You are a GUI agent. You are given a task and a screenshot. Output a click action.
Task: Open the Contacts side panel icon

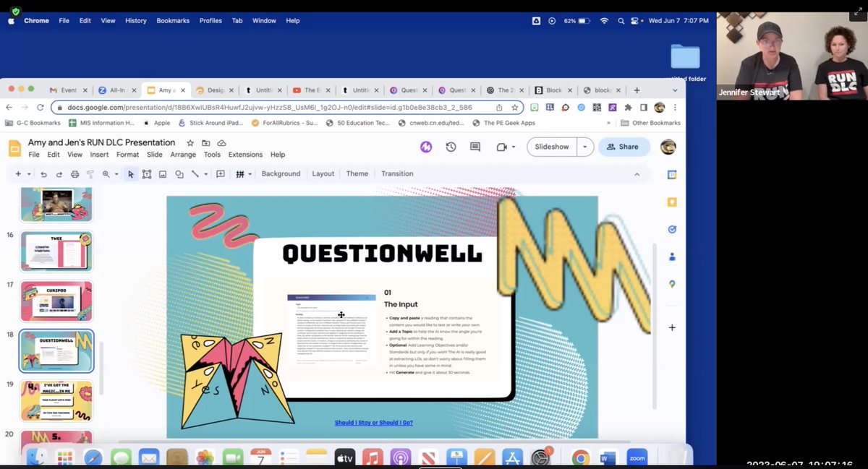[672, 257]
